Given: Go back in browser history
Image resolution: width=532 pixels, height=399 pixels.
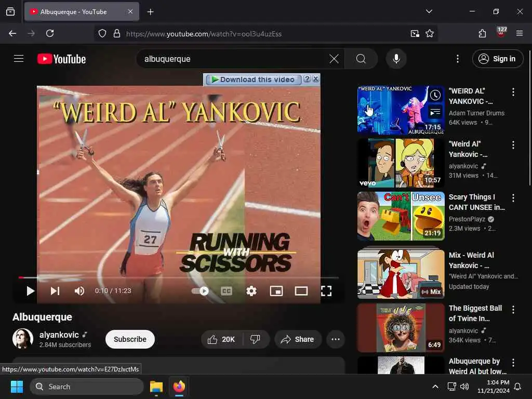Looking at the screenshot, I should (x=12, y=33).
